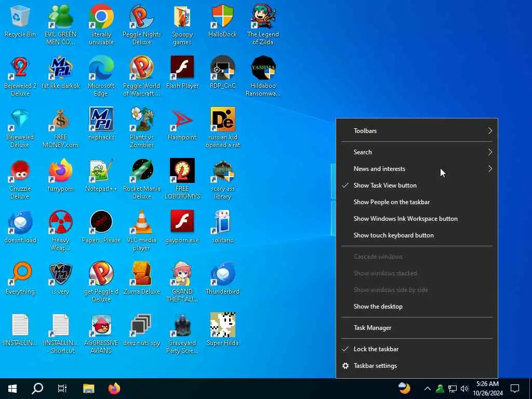Toggle Lock the taskbar option
The height and width of the screenshot is (399, 532).
pos(417,349)
